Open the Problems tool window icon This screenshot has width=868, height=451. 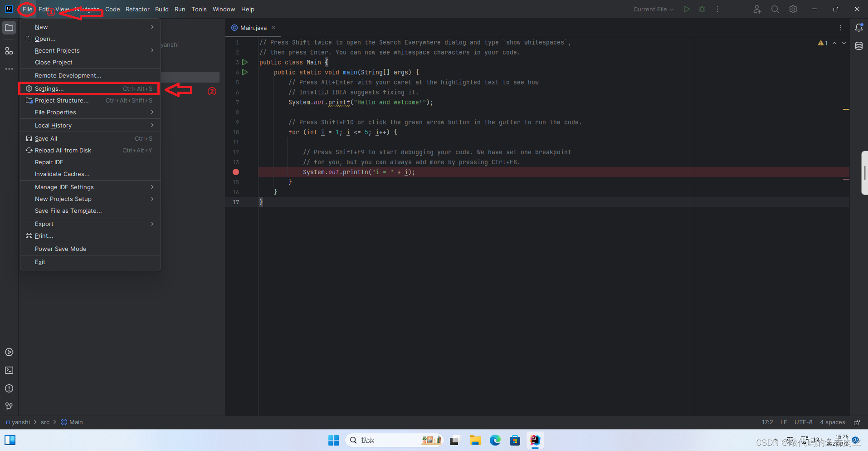[x=9, y=388]
